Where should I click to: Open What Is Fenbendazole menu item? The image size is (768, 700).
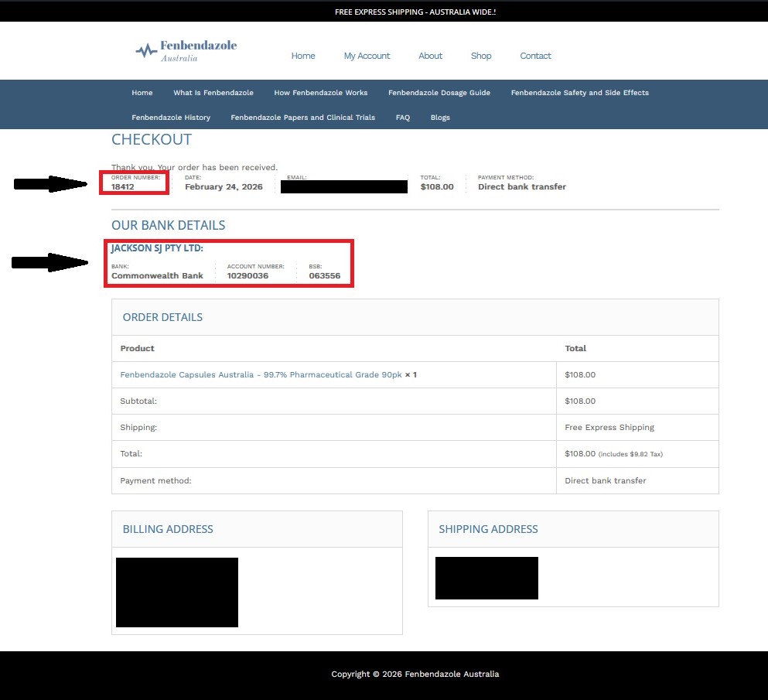[x=213, y=93]
